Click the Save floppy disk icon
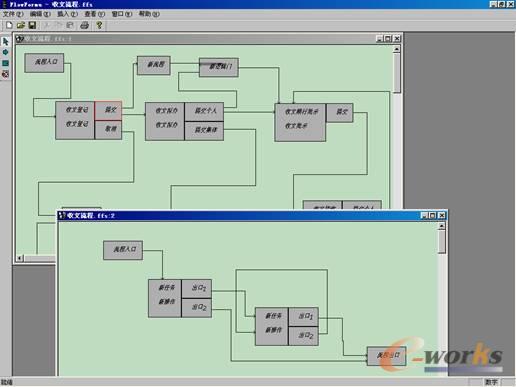The width and height of the screenshot is (516, 387). tap(32, 25)
